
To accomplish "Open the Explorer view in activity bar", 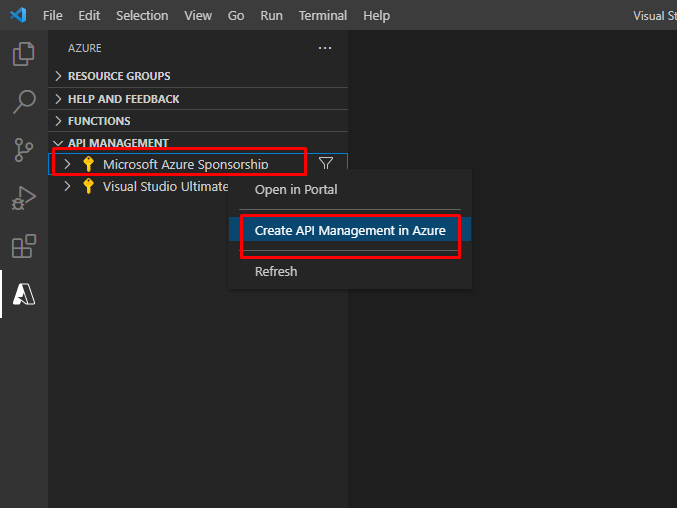I will [x=24, y=54].
